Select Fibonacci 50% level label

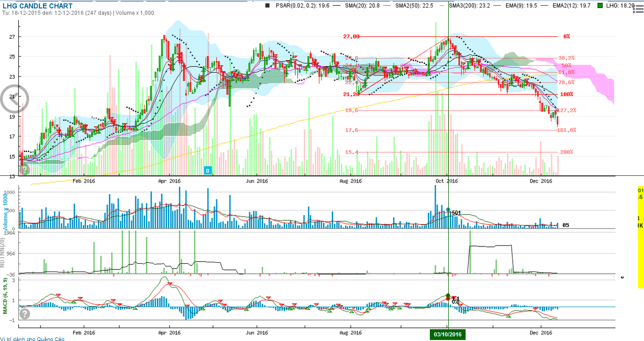(x=566, y=65)
